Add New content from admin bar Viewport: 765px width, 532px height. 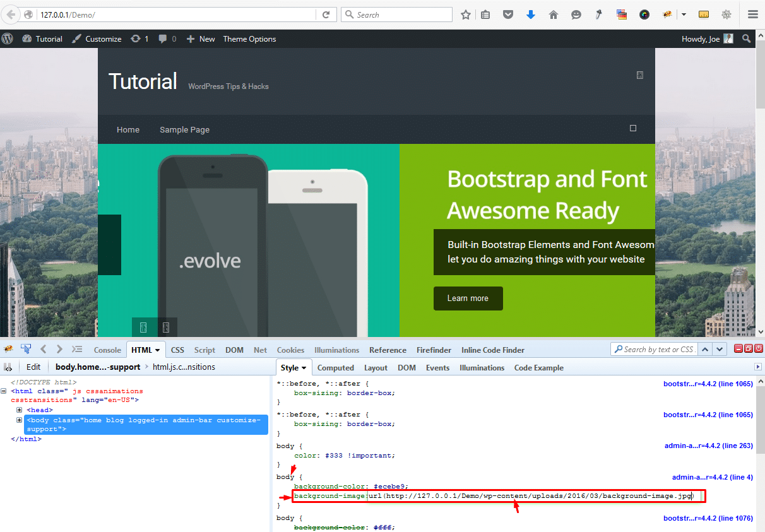201,39
